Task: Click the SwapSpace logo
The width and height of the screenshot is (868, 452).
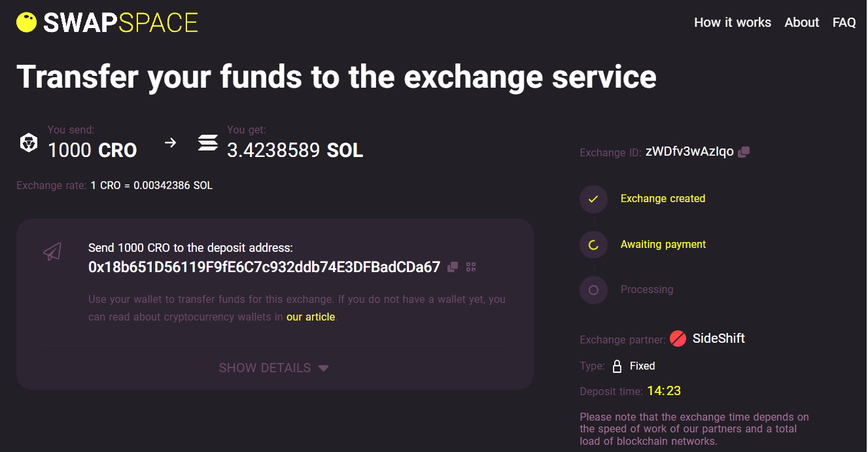Action: [107, 23]
